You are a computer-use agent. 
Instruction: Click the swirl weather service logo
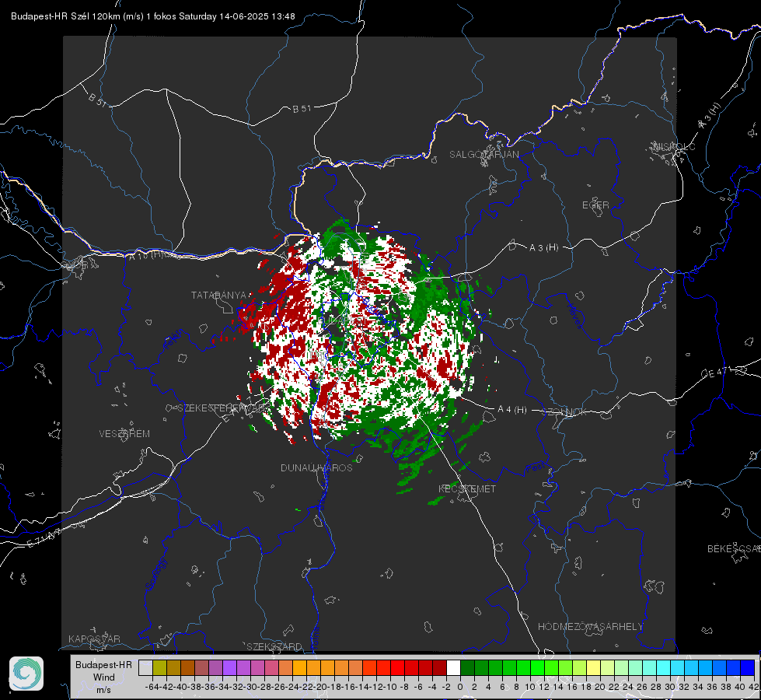click(26, 674)
